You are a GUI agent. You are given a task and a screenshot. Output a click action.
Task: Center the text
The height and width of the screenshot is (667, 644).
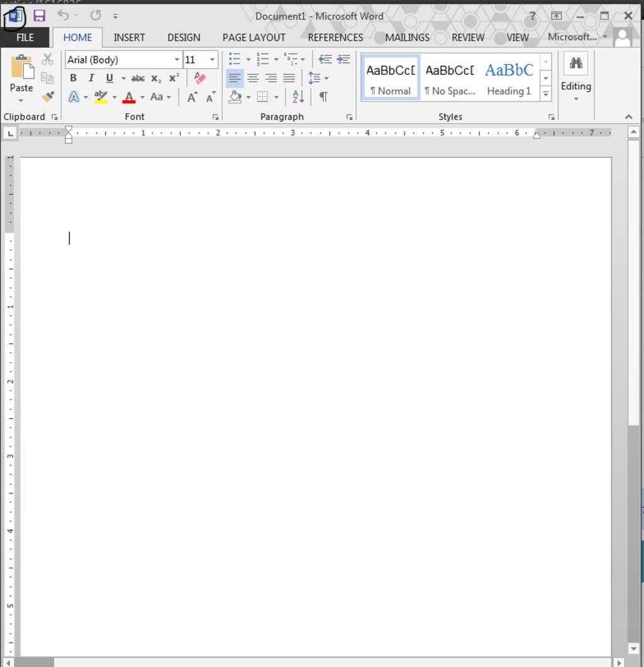point(253,79)
